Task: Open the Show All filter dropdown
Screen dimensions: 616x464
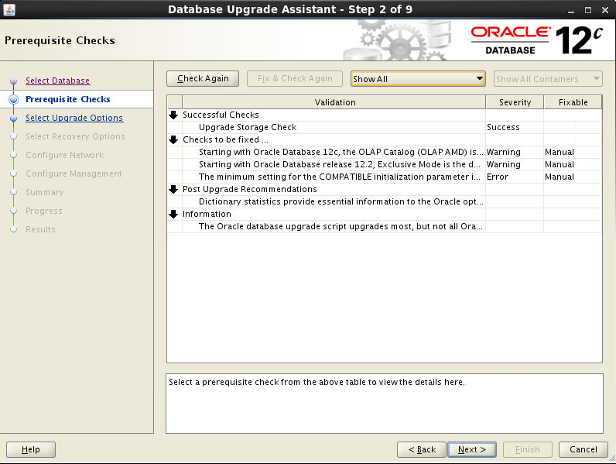Action: pos(417,78)
